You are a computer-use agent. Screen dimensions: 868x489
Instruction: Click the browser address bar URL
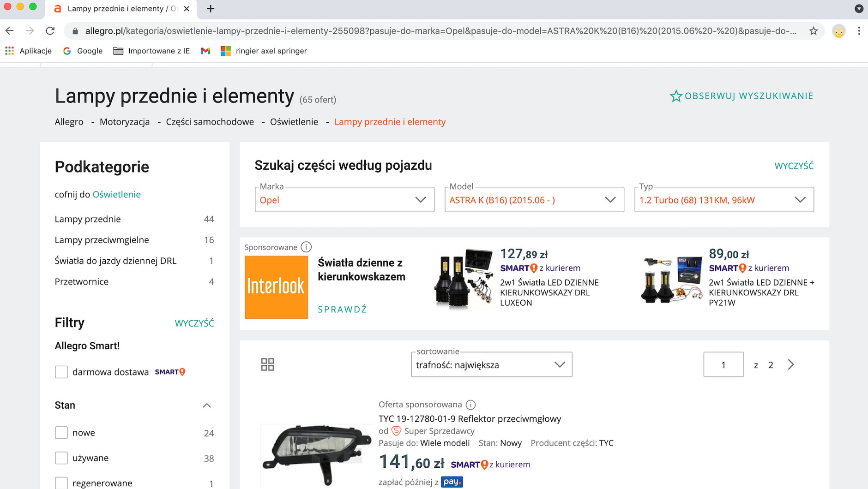pyautogui.click(x=441, y=31)
